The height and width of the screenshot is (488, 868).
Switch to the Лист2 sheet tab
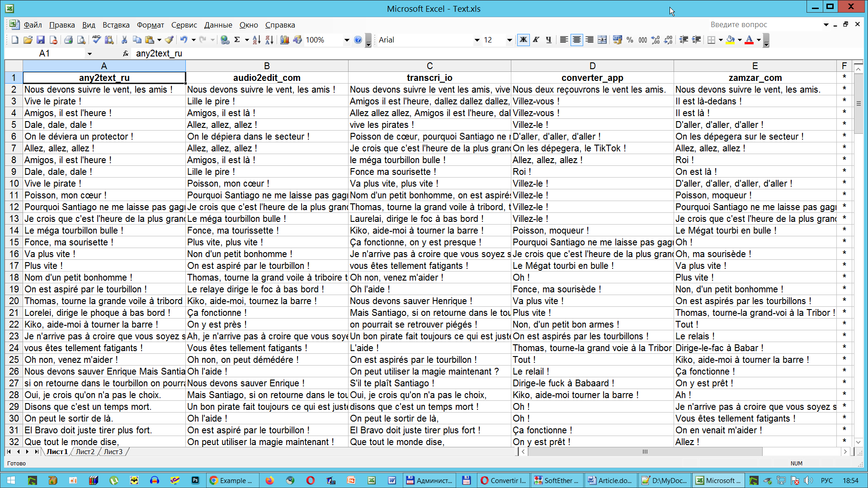[x=85, y=451]
